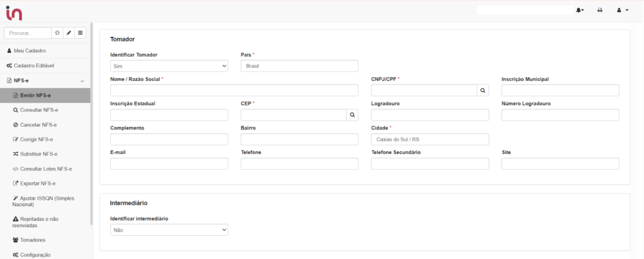Open the Identificar intermediário dropdown
644x259 pixels.
(x=169, y=231)
